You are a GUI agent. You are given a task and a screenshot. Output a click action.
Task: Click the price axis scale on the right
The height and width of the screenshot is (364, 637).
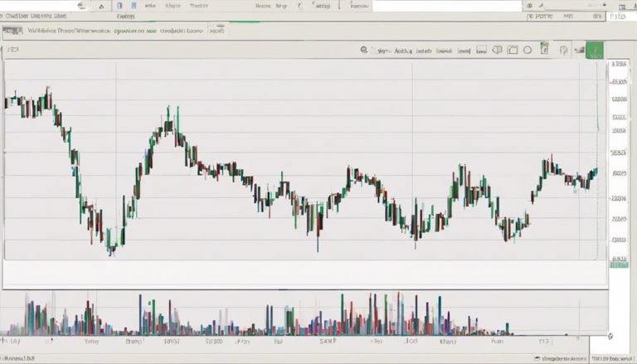point(619,166)
